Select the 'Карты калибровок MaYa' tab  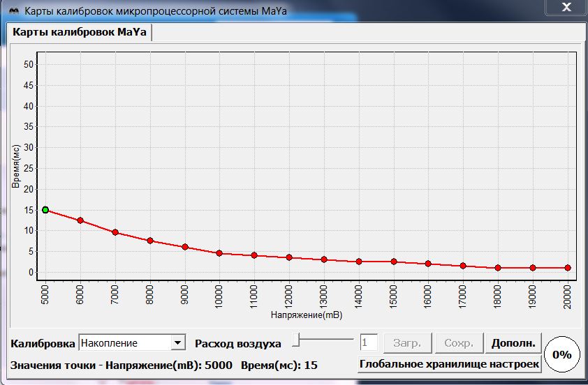tap(79, 32)
